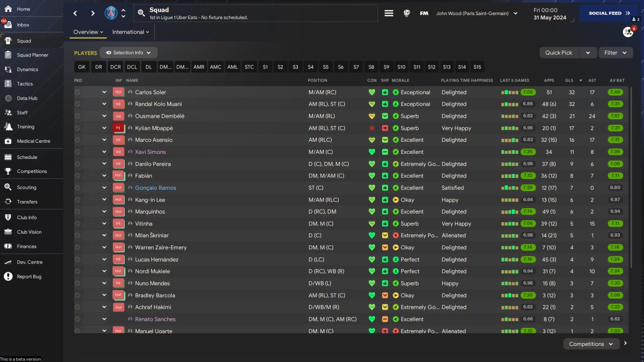Click the Inj status badge for Kylian Mbappé
Viewport: 644px width, 362px height.
pos(118,128)
